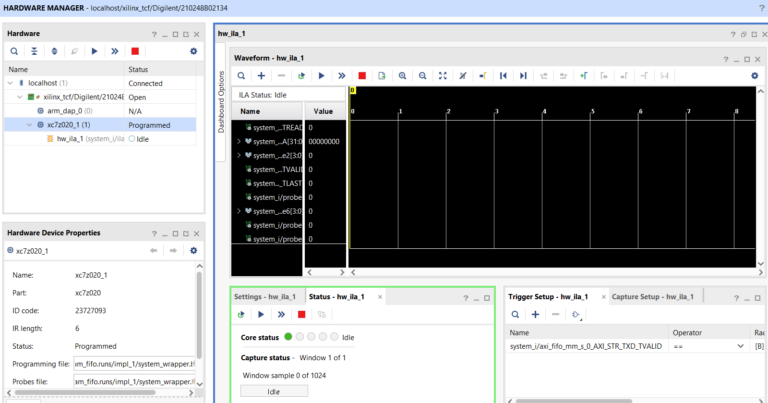The width and height of the screenshot is (768, 403).
Task: Stop trigger using Hardware panel red square
Action: [135, 51]
